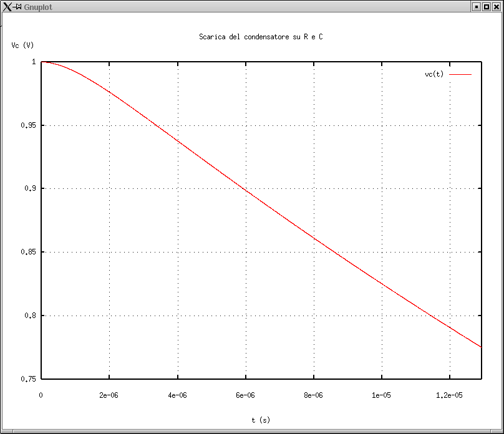Click the 8e-06 x-axis tick label
This screenshot has width=504, height=434.
point(313,395)
